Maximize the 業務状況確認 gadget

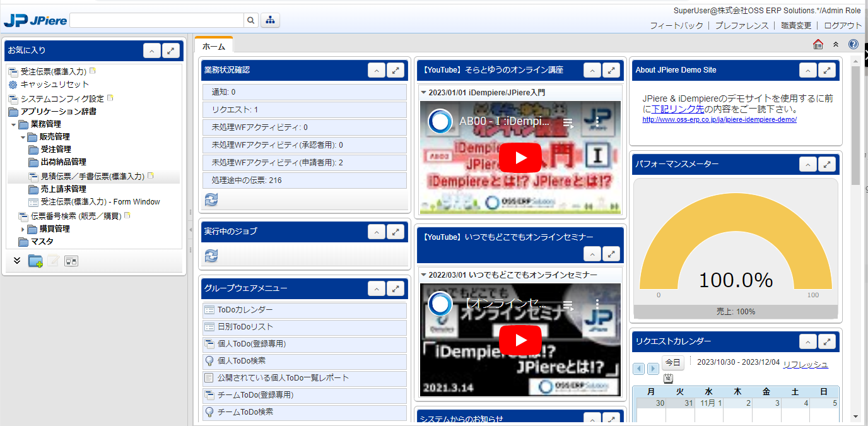tap(396, 71)
